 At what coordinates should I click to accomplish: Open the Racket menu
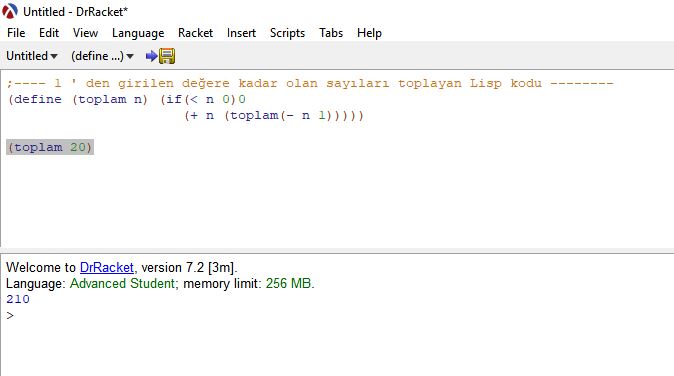coord(196,33)
